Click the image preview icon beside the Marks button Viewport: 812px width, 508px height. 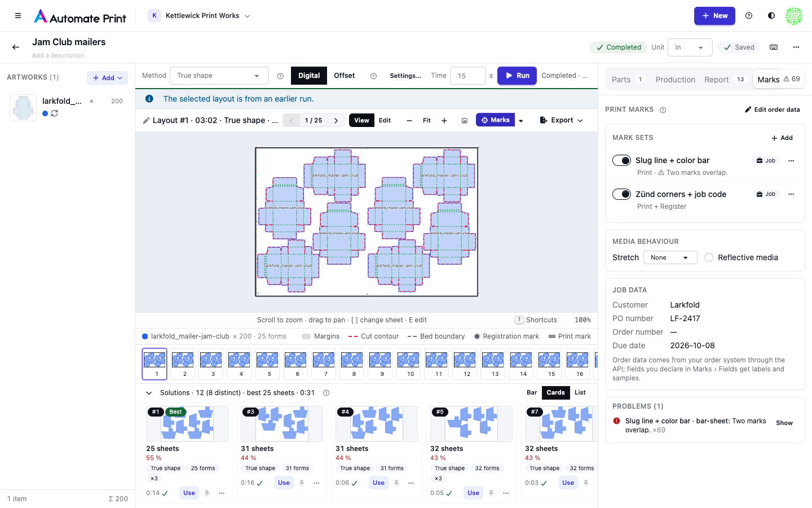coord(465,121)
